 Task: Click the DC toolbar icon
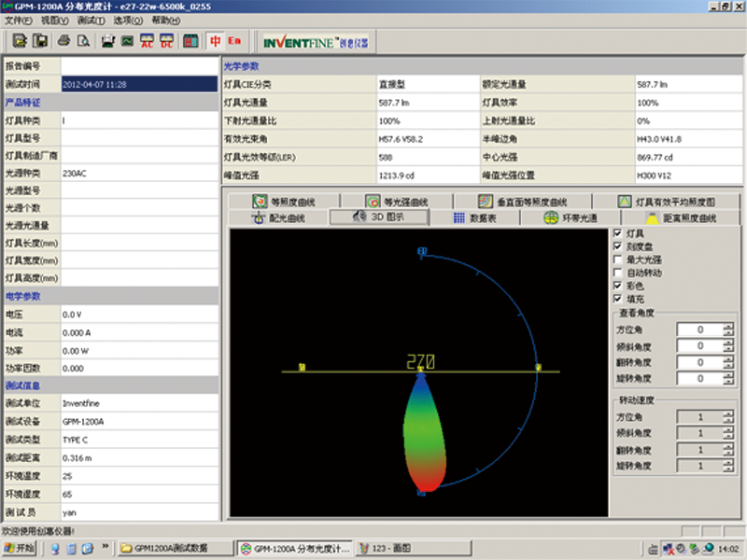[x=165, y=41]
